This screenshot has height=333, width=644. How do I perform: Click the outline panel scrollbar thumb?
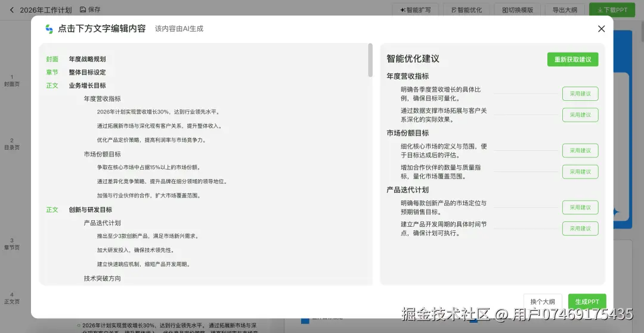(370, 60)
